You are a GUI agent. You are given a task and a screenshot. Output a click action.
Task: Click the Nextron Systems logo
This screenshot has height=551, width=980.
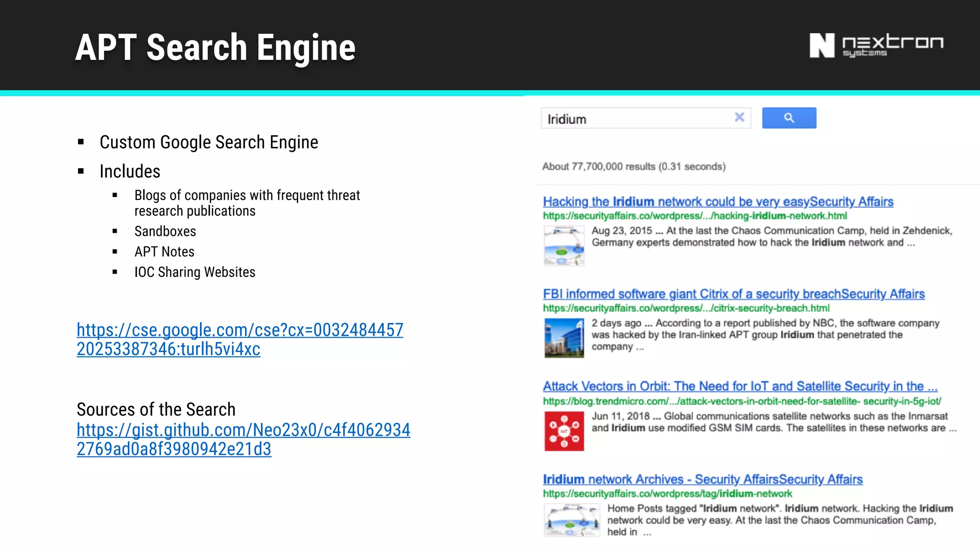coord(876,45)
